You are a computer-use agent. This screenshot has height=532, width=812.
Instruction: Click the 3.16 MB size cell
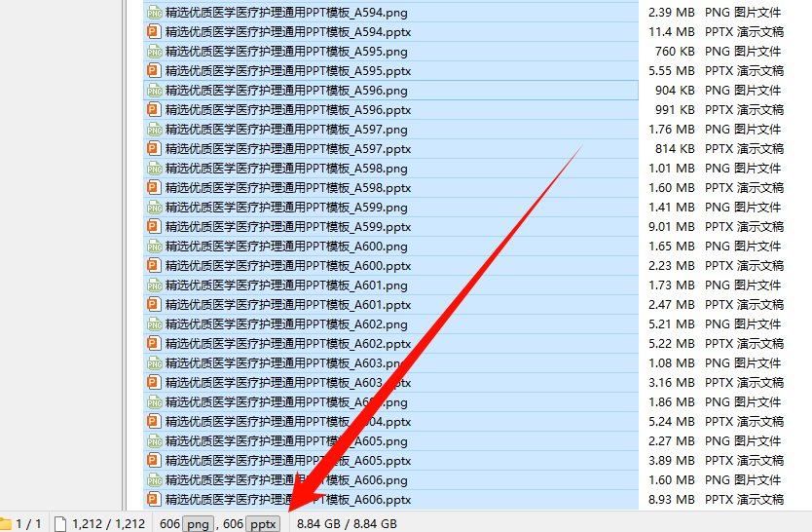pyautogui.click(x=672, y=383)
